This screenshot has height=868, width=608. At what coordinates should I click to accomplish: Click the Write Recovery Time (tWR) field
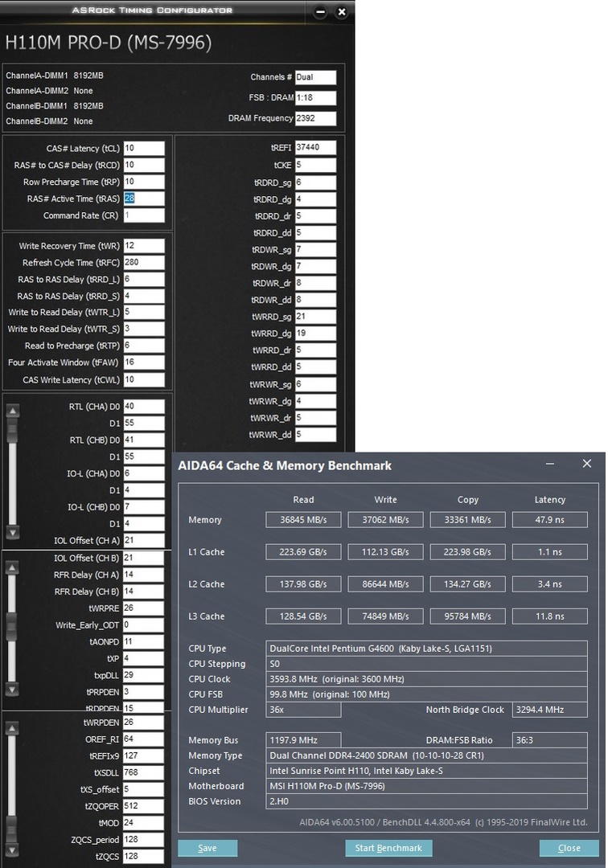tap(144, 246)
